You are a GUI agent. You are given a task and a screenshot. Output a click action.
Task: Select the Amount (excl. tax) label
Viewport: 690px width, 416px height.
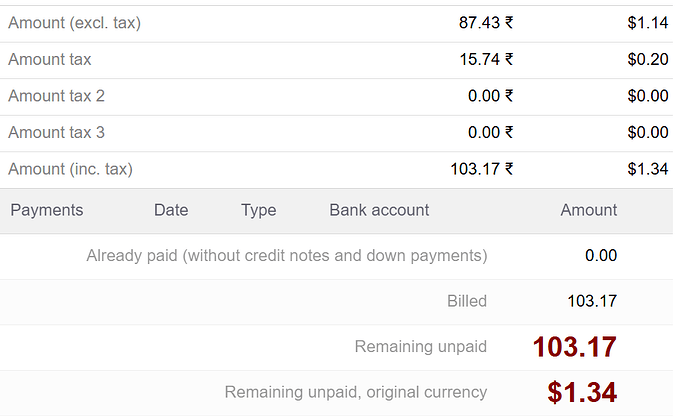pyautogui.click(x=74, y=22)
